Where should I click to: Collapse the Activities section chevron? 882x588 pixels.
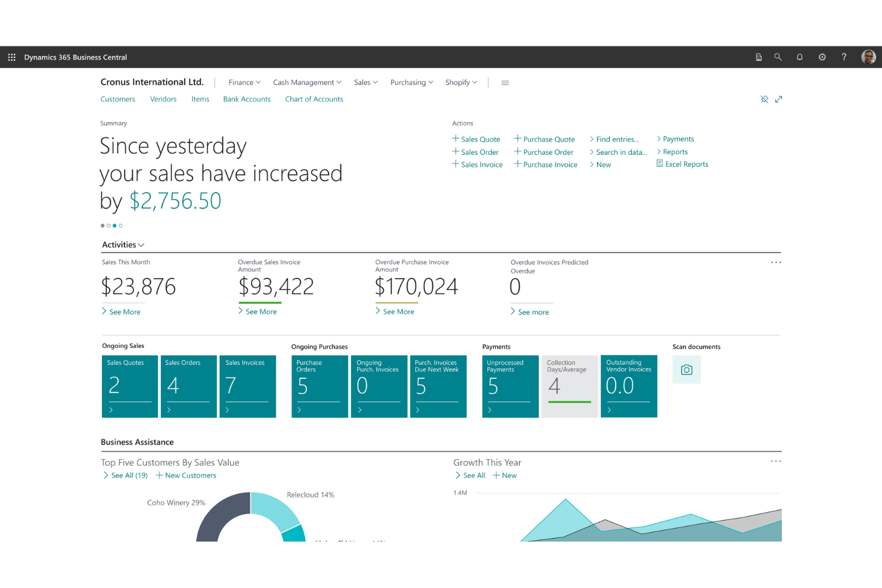click(x=142, y=245)
